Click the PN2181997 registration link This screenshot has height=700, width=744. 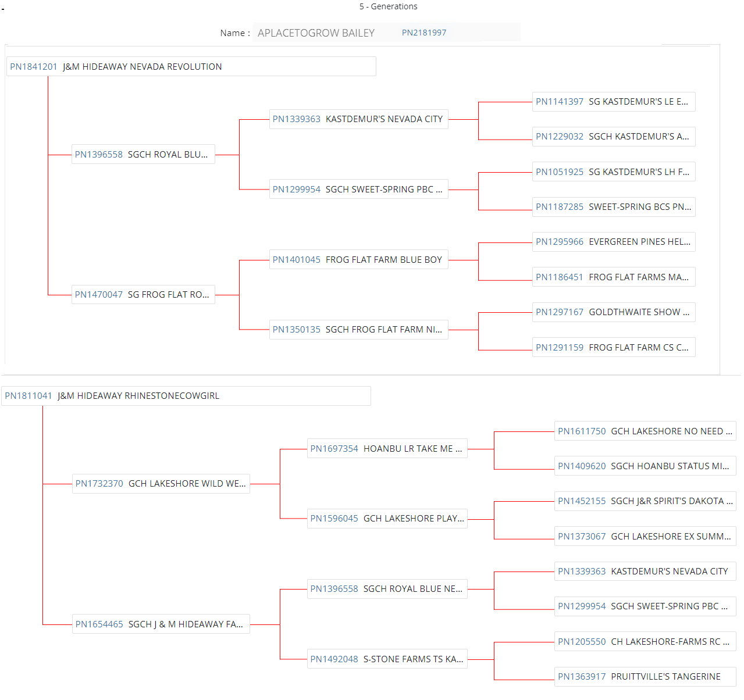point(424,33)
